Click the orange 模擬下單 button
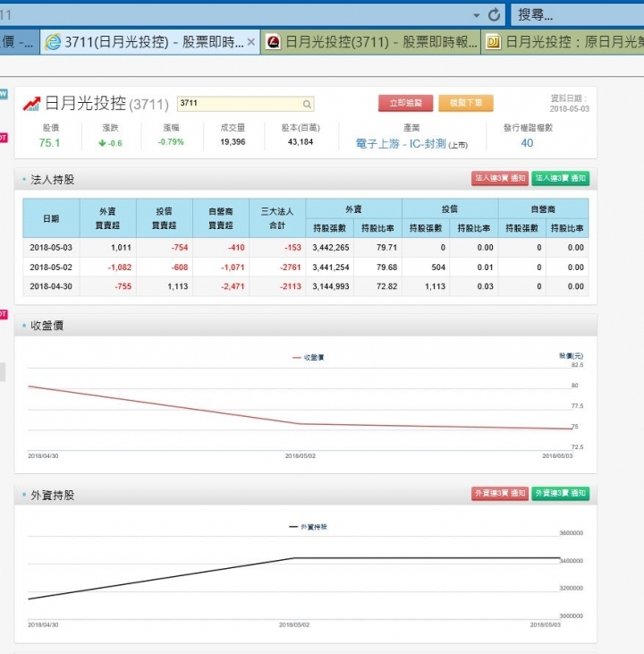644x654 pixels. point(465,103)
